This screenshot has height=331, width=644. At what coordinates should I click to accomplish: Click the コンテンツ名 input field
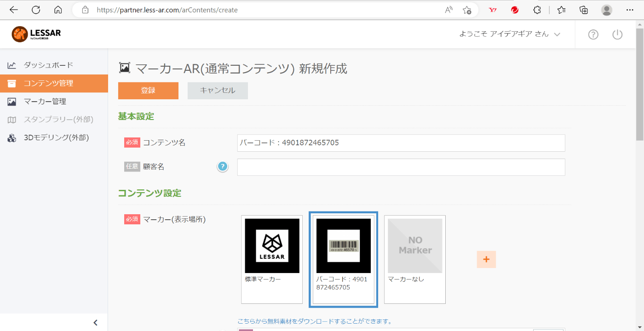401,143
